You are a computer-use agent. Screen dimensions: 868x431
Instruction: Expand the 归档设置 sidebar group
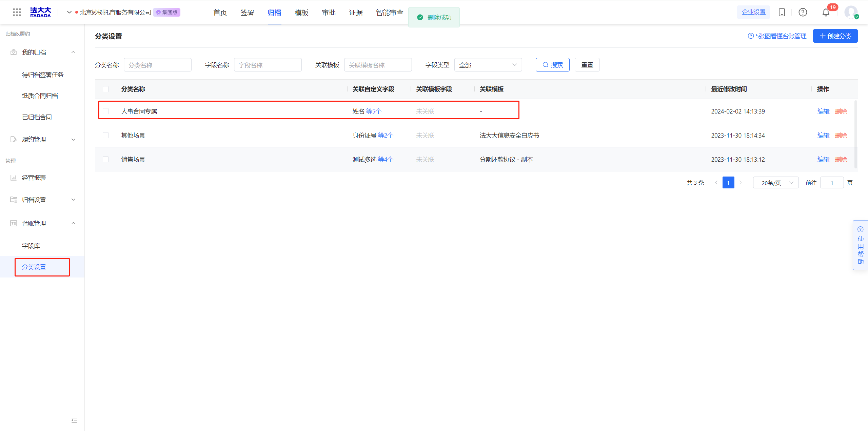click(73, 200)
